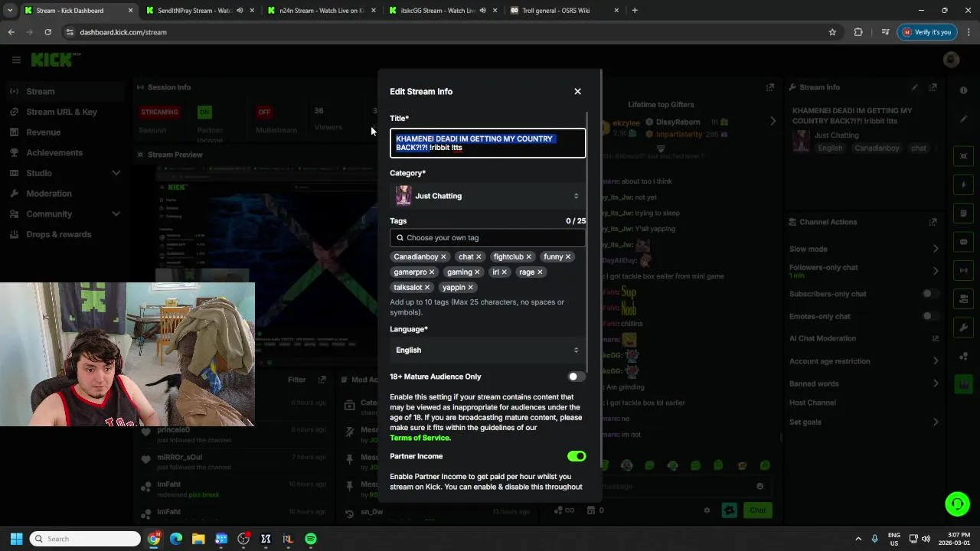Click the chat bubble icon in right sidebar
The image size is (980, 551).
pos(963,242)
